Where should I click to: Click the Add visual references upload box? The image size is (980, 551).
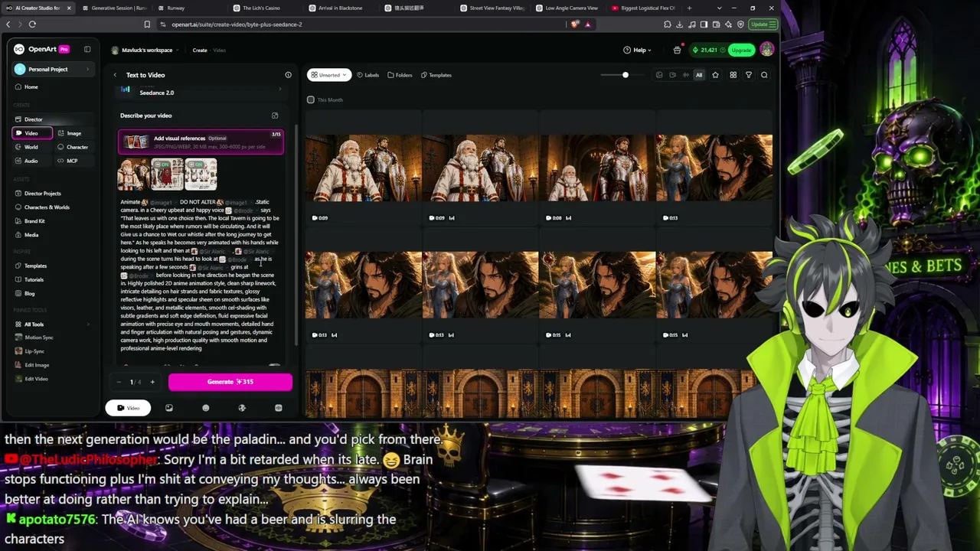201,142
